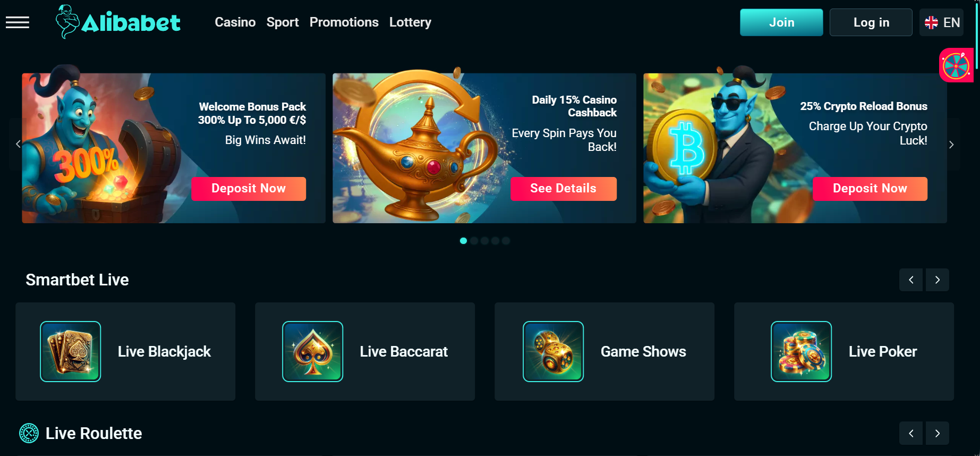The image size is (980, 456).
Task: Open the Promotions menu
Action: coord(344,22)
